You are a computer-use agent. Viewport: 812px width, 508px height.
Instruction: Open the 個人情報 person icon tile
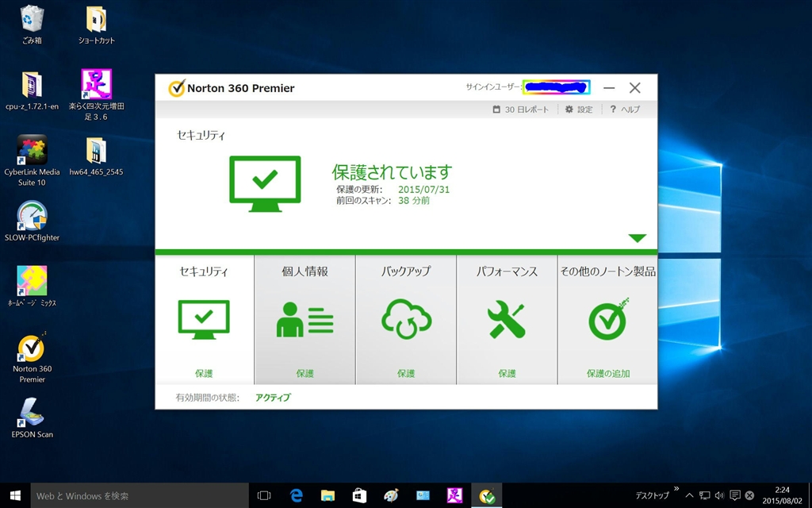[304, 320]
